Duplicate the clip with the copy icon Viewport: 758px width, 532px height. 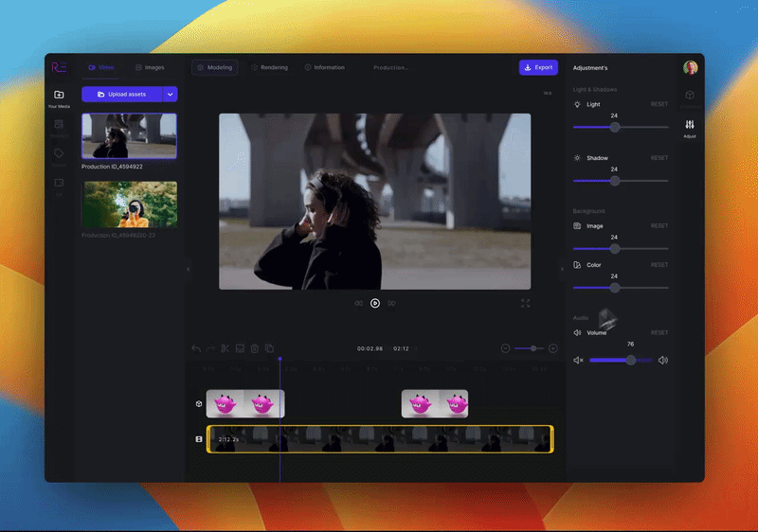(270, 348)
